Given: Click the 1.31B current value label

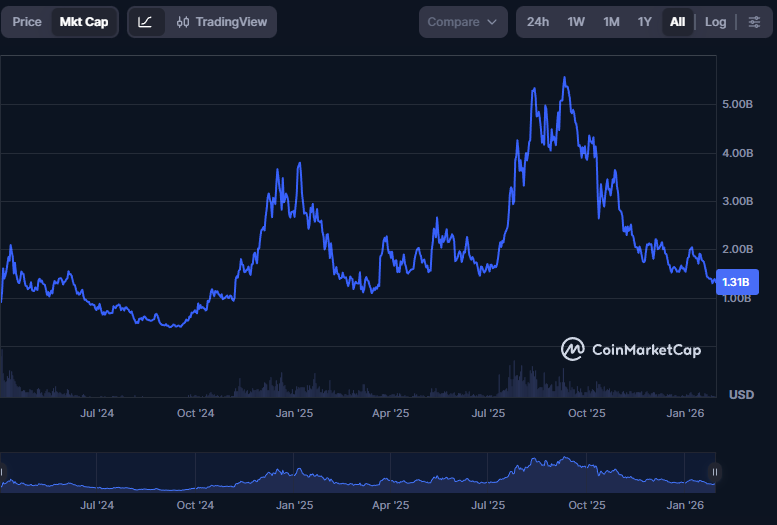Looking at the screenshot, I should pyautogui.click(x=737, y=282).
